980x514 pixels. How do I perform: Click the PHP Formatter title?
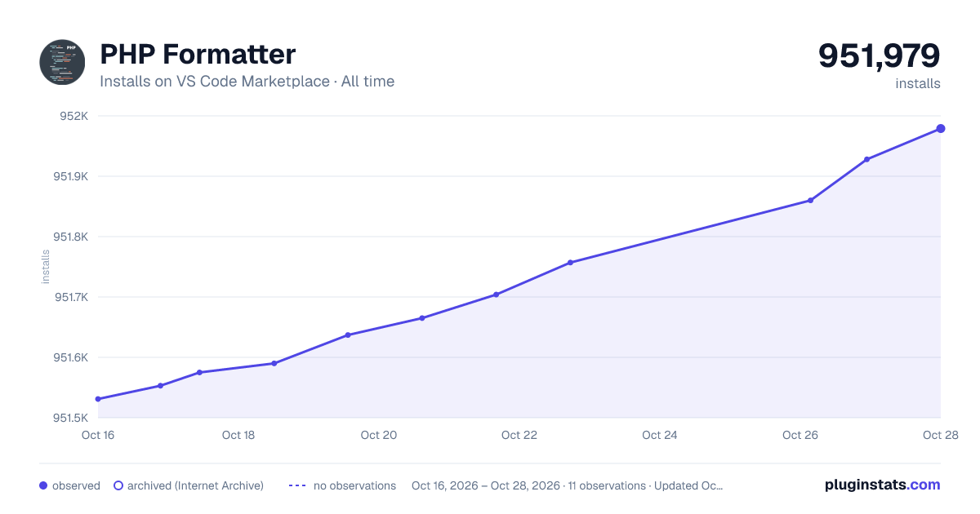(198, 55)
